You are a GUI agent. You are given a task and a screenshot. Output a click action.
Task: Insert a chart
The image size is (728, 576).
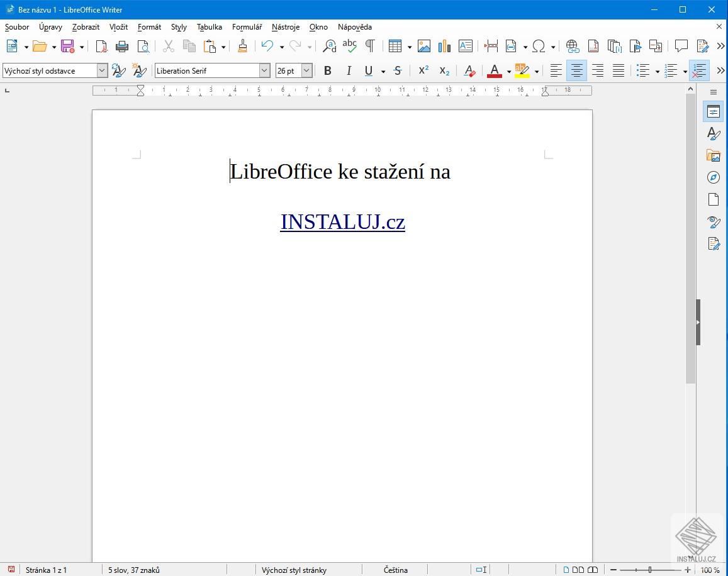(444, 46)
